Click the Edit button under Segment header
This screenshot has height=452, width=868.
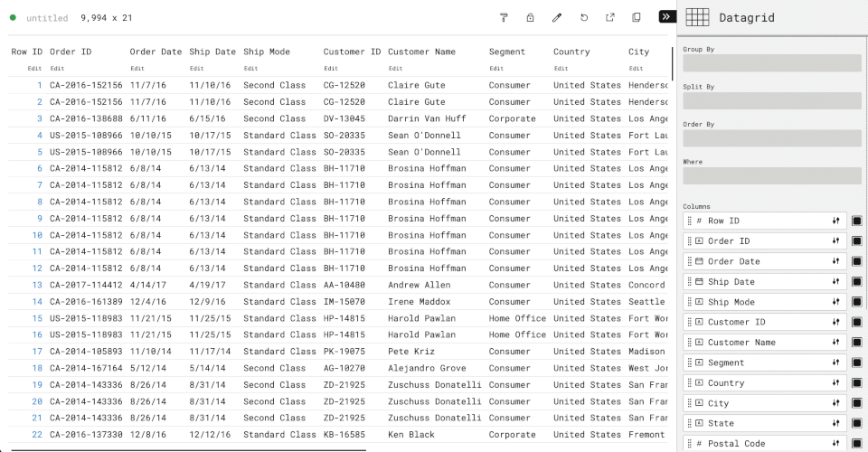coord(496,68)
